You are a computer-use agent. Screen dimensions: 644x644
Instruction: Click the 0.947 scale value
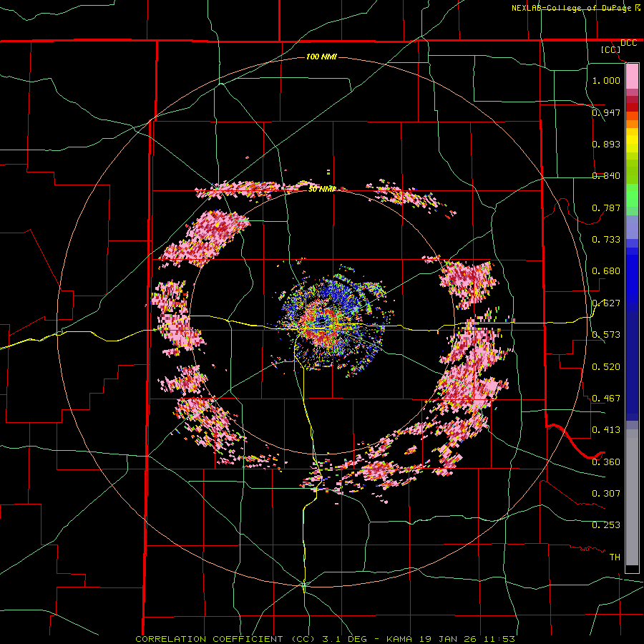tap(606, 112)
